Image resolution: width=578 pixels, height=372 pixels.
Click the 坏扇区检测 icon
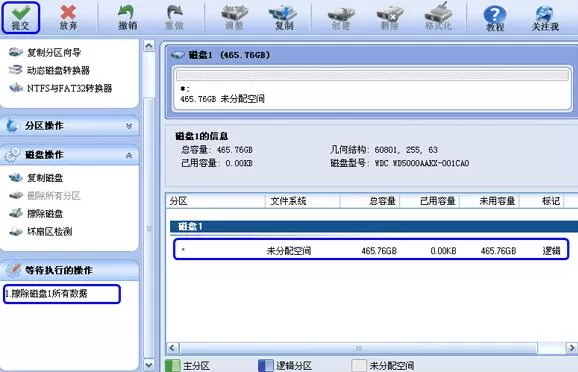tap(16, 231)
